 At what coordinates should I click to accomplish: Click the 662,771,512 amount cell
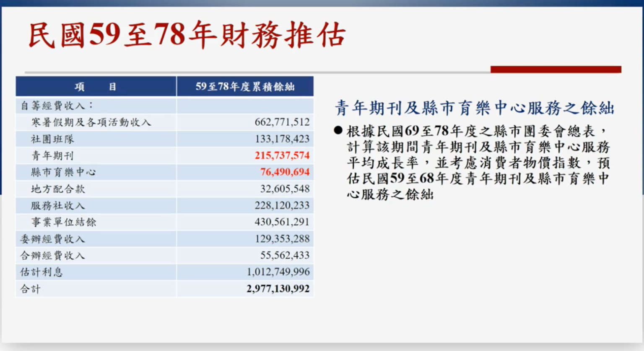(282, 122)
